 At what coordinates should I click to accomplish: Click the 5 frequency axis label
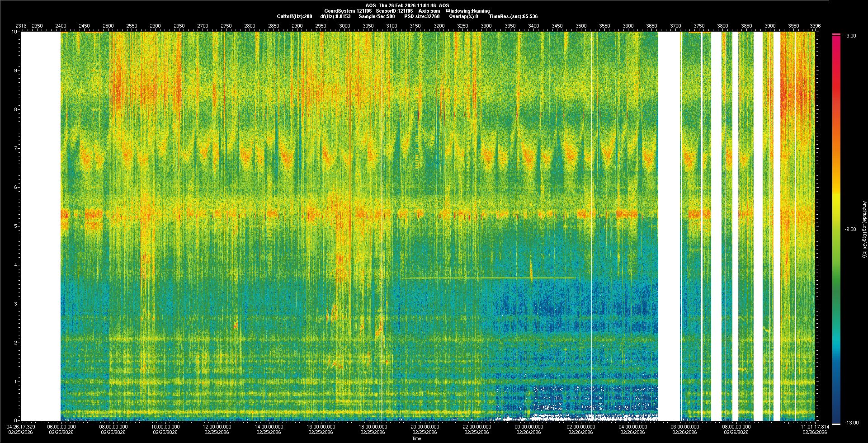click(16, 226)
